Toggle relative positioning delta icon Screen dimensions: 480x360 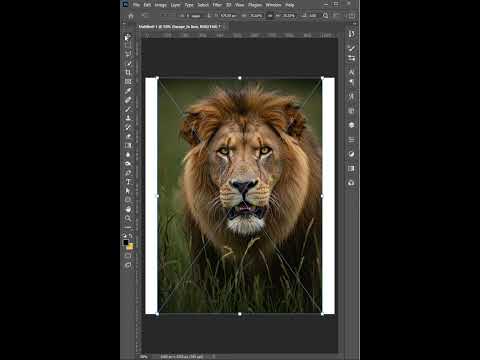pos(209,16)
